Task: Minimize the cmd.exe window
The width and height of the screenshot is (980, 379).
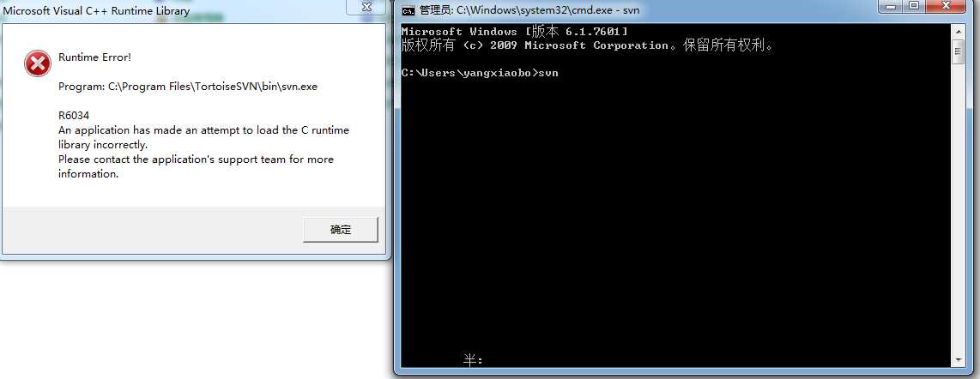Action: pos(889,6)
